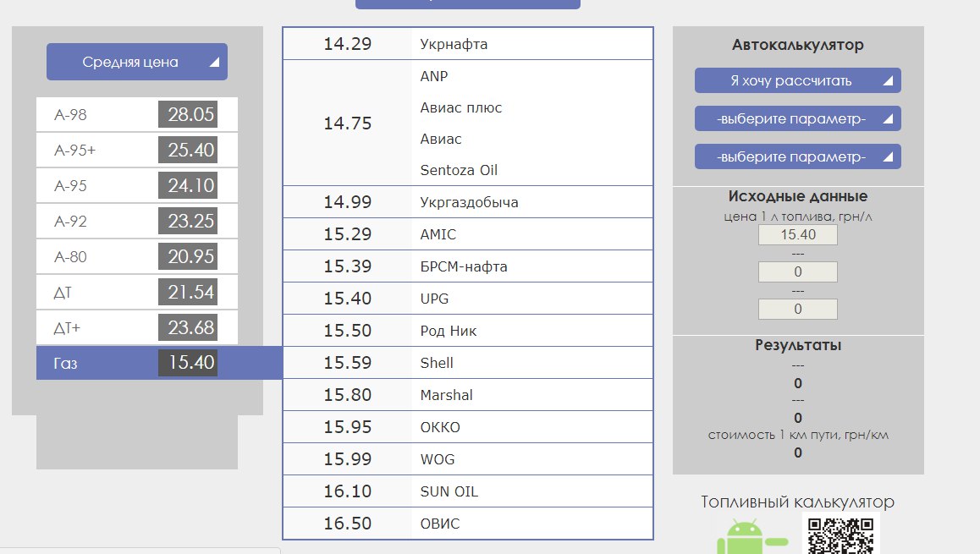Select the A-92 fuel row
Image resolution: width=980 pixels, height=554 pixels.
click(137, 221)
